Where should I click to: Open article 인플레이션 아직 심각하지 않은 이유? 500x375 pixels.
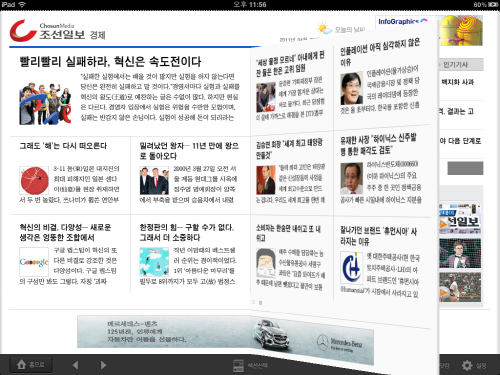(379, 52)
